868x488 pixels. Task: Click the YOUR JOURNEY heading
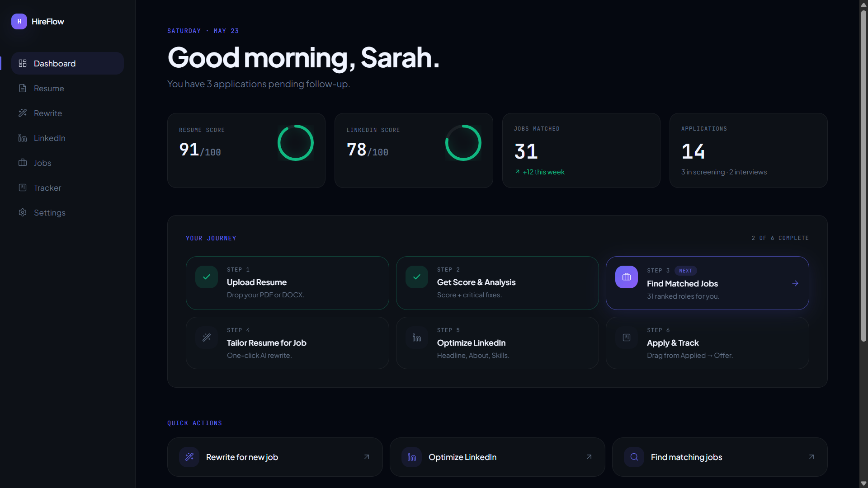point(211,238)
